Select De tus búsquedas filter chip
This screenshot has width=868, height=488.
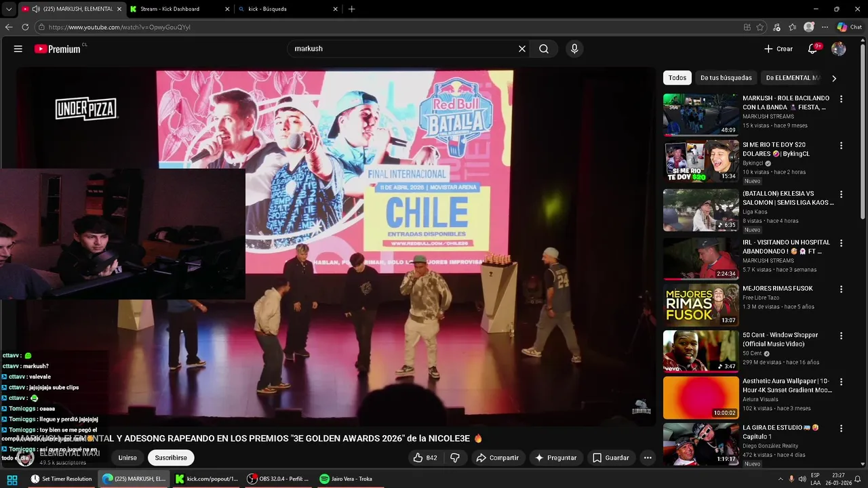726,78
